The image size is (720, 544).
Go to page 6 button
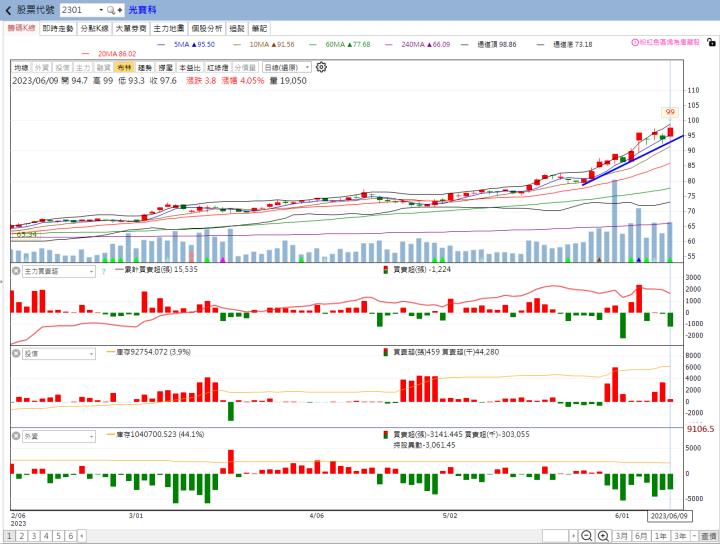pyautogui.click(x=71, y=536)
